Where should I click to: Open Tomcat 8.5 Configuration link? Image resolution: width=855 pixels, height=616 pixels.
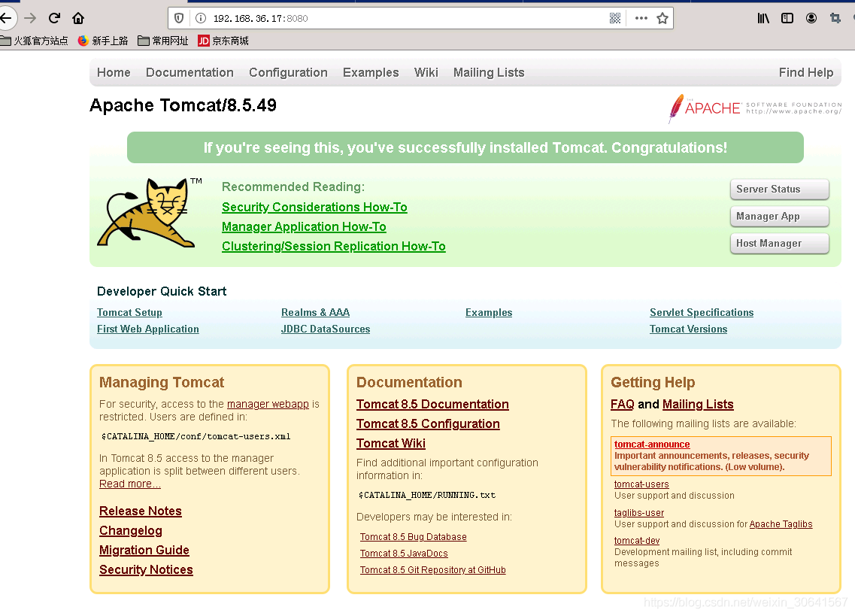coord(428,424)
